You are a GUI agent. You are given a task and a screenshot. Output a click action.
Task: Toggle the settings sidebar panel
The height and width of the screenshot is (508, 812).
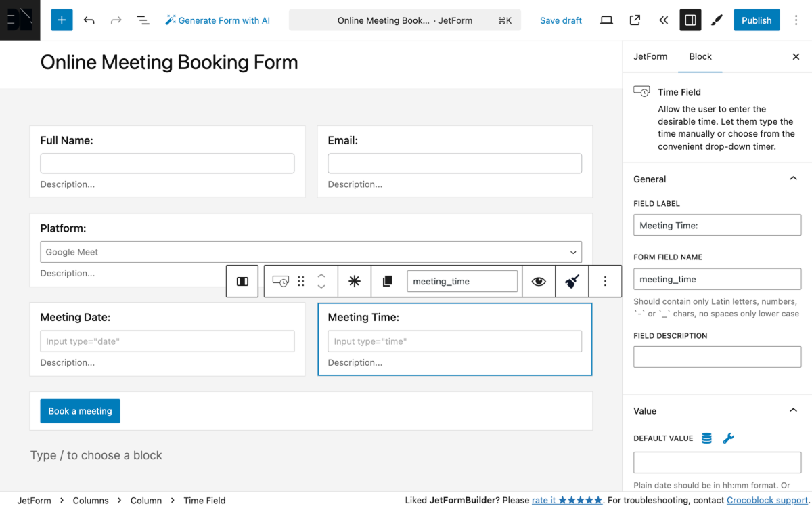[x=690, y=20]
